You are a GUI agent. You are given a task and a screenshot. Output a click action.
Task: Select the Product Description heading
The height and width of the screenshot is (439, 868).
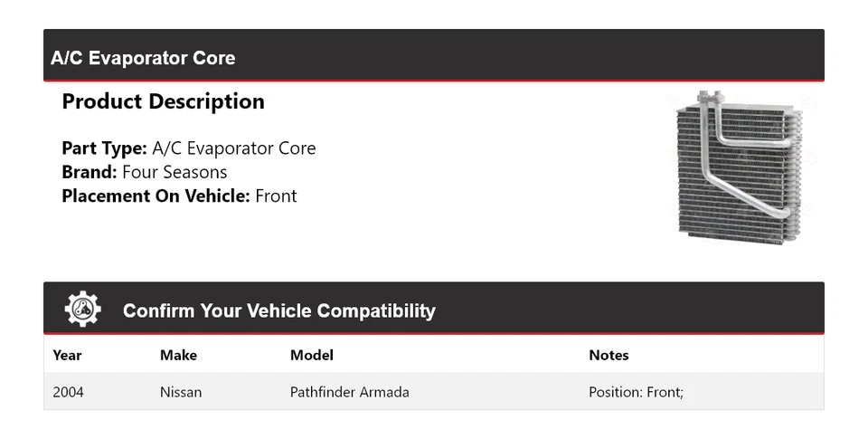(163, 101)
